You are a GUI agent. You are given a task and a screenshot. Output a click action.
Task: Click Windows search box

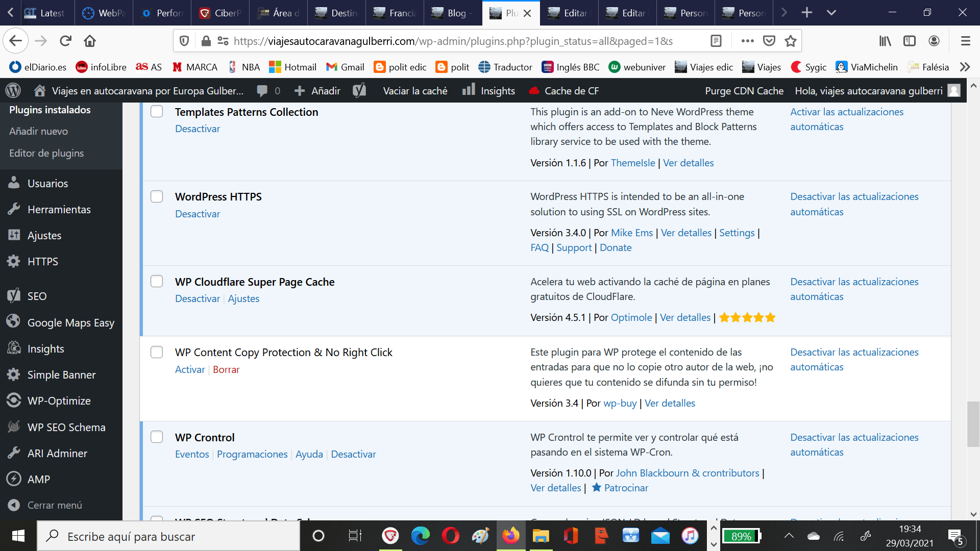(x=168, y=536)
